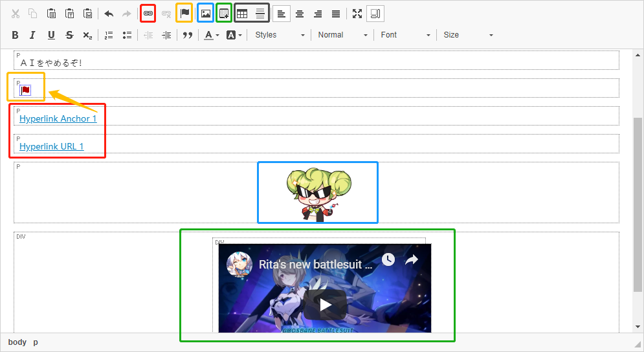The width and height of the screenshot is (644, 352).
Task: Click the Paste clipboard icon
Action: (x=51, y=14)
